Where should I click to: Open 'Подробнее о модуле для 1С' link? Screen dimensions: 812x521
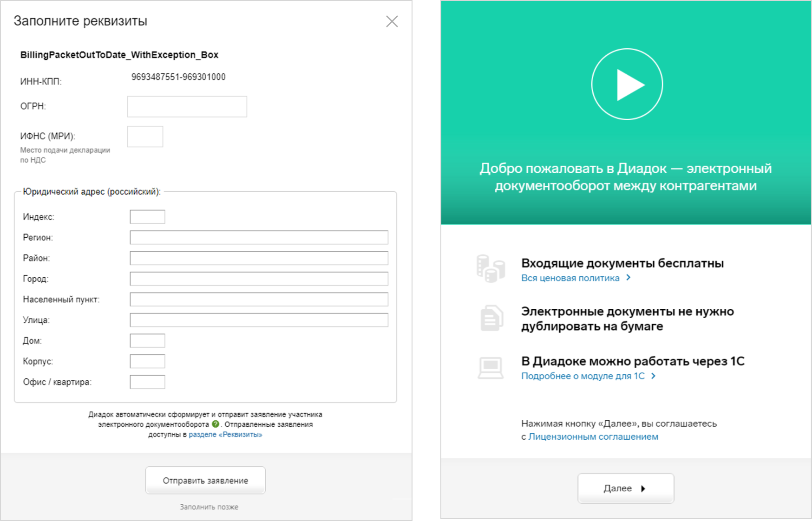[583, 376]
